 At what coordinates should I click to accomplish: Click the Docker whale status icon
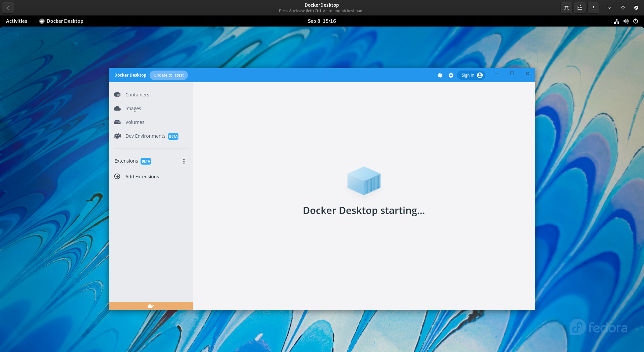tap(151, 306)
